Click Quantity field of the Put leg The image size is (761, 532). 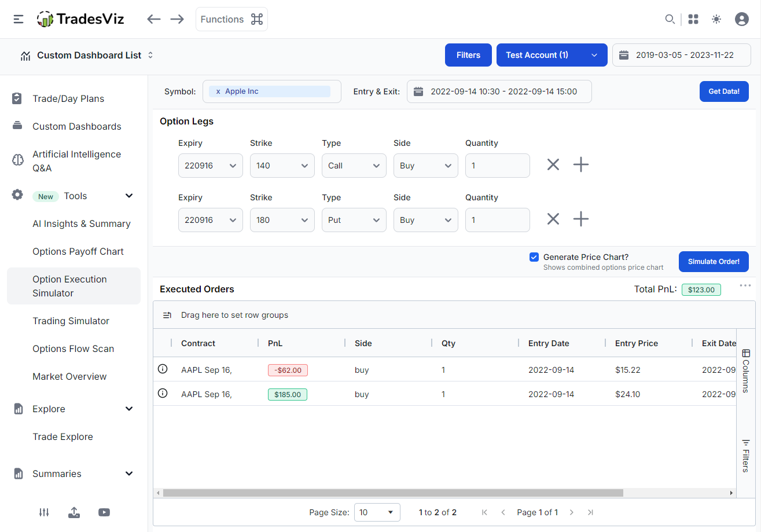point(498,220)
